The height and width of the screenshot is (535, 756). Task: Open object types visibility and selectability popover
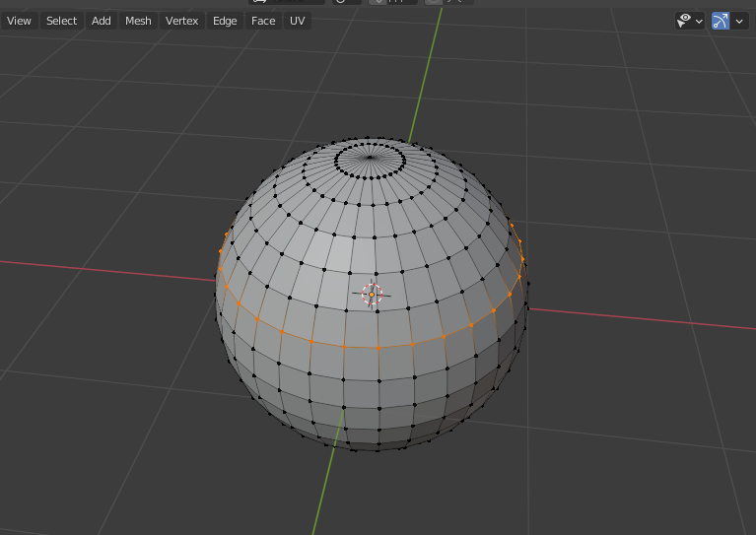[690, 22]
